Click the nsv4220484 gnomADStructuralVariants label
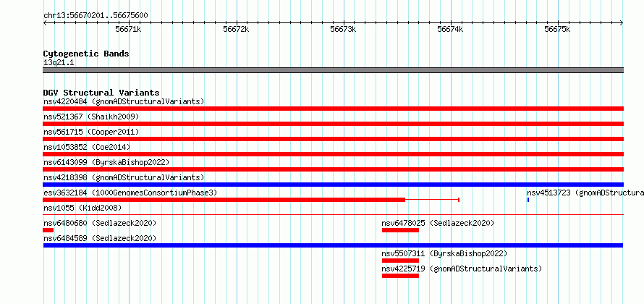The height and width of the screenshot is (304, 644). point(124,101)
